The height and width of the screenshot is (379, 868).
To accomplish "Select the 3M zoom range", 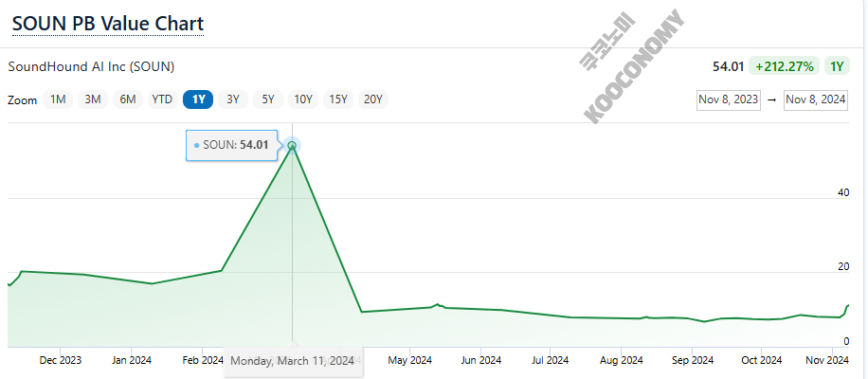I will (x=93, y=99).
